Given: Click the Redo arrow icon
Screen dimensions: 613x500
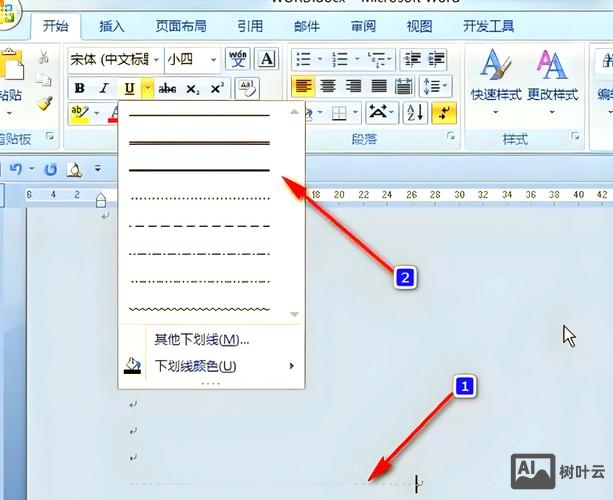Looking at the screenshot, I should (51, 169).
